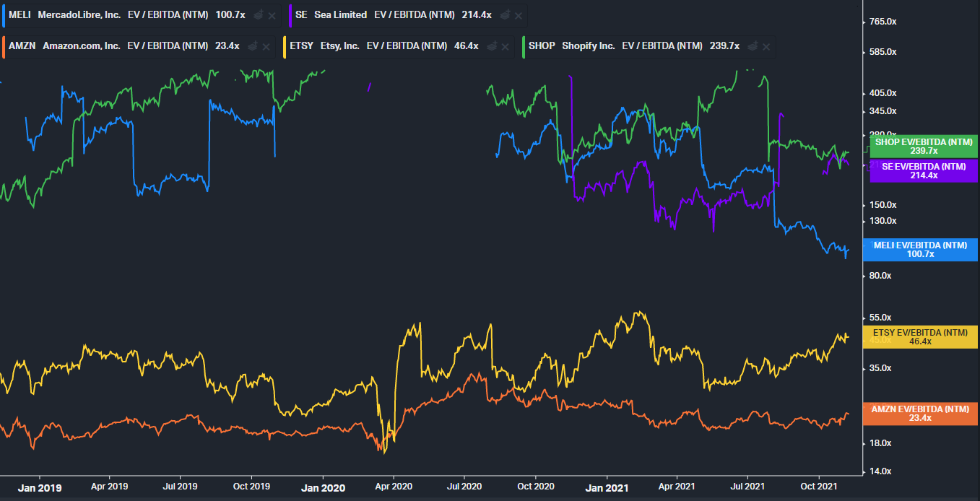Click the green SHOP EV/EBITDA axis value label

(x=924, y=146)
